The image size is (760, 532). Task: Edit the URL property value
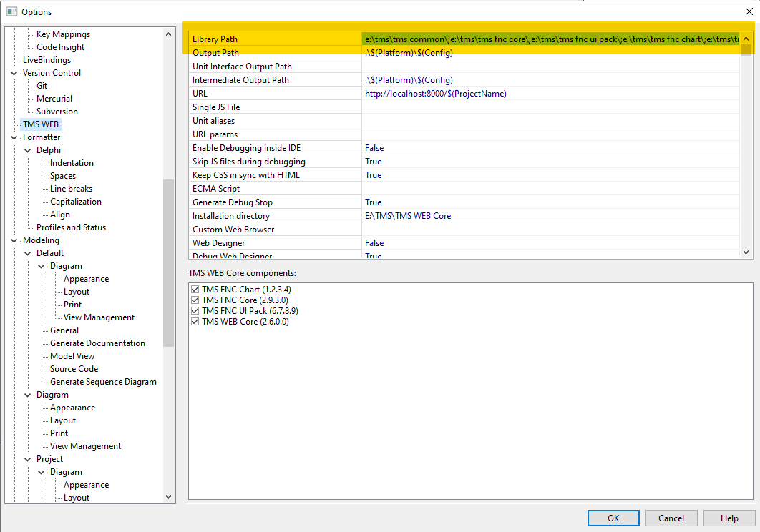click(550, 94)
